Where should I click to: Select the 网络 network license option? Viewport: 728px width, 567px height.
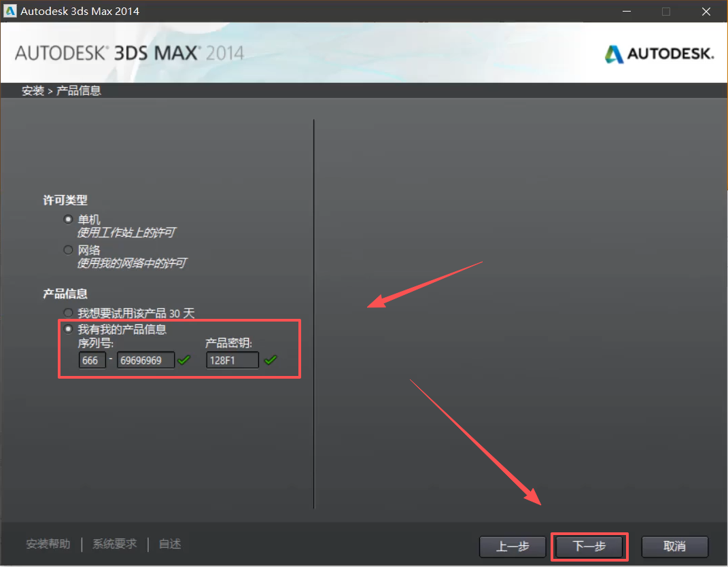68,250
